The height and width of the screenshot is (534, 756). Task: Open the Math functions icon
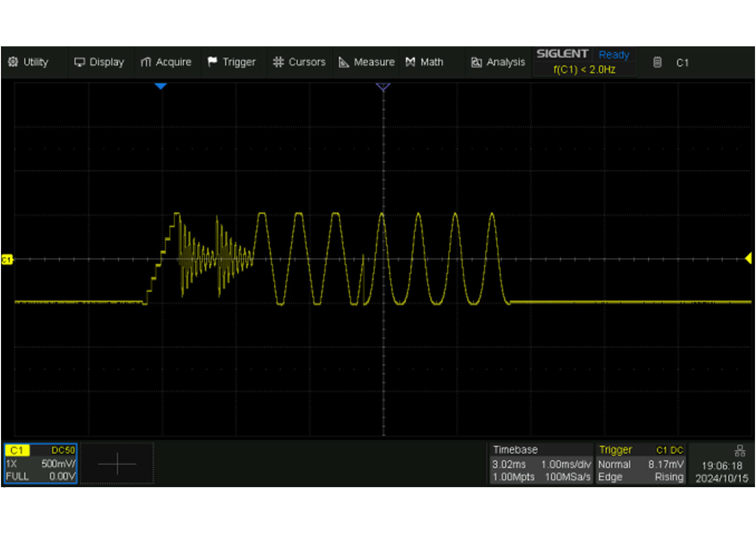(411, 62)
